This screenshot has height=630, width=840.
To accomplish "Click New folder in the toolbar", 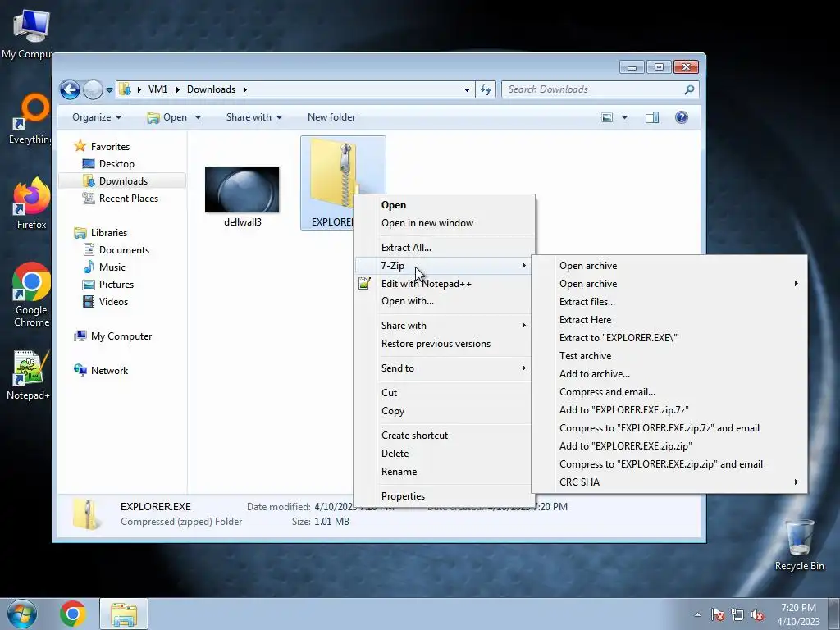I will pos(331,117).
